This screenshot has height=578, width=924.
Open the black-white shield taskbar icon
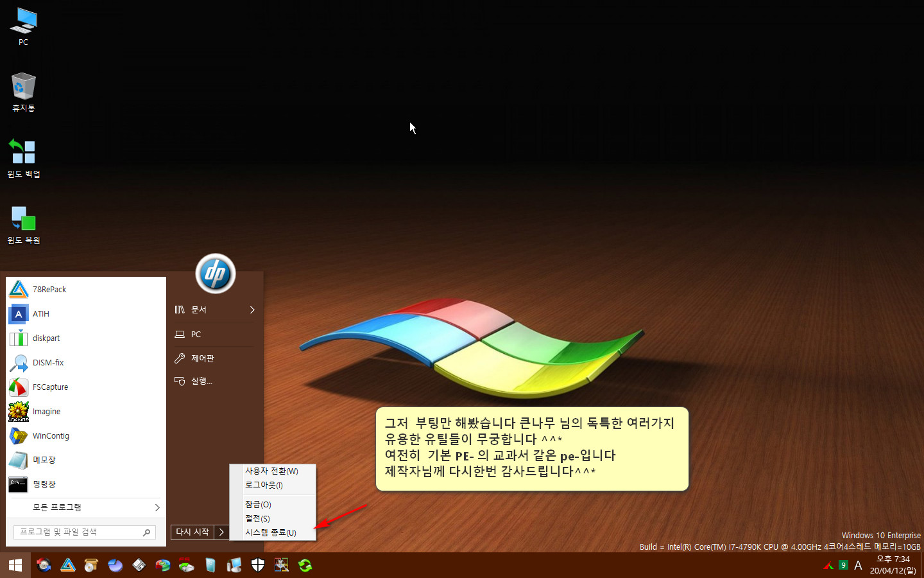(258, 565)
